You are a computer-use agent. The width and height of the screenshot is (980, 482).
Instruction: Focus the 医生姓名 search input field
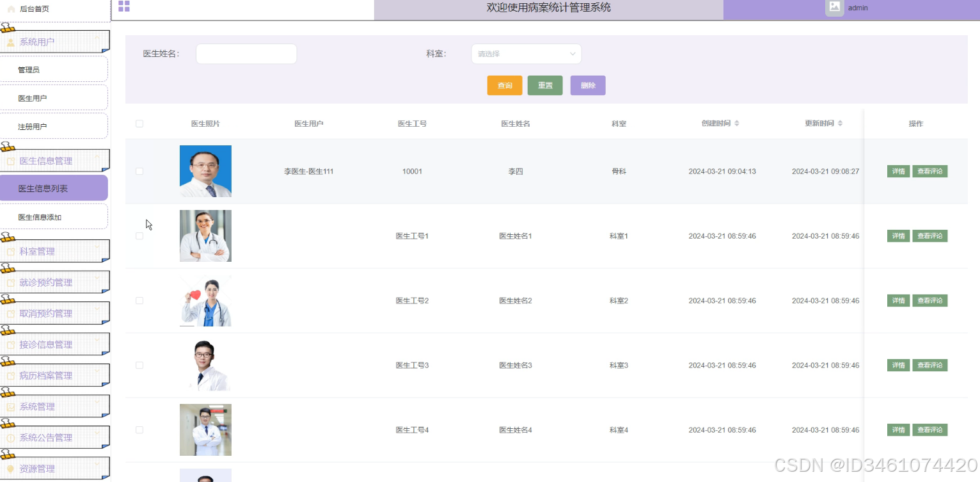(x=246, y=54)
